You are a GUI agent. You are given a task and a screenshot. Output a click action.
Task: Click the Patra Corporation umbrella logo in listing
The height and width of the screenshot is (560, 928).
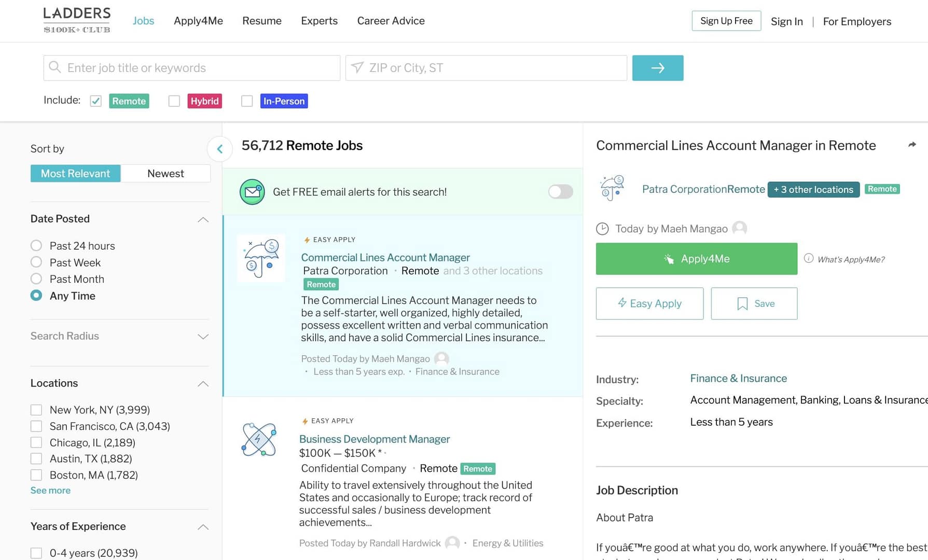coord(261,258)
